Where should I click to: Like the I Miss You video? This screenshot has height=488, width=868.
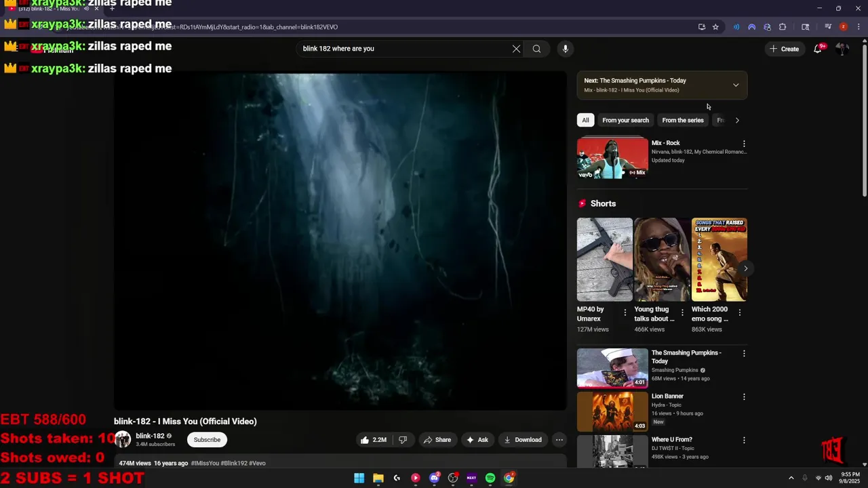(x=372, y=440)
